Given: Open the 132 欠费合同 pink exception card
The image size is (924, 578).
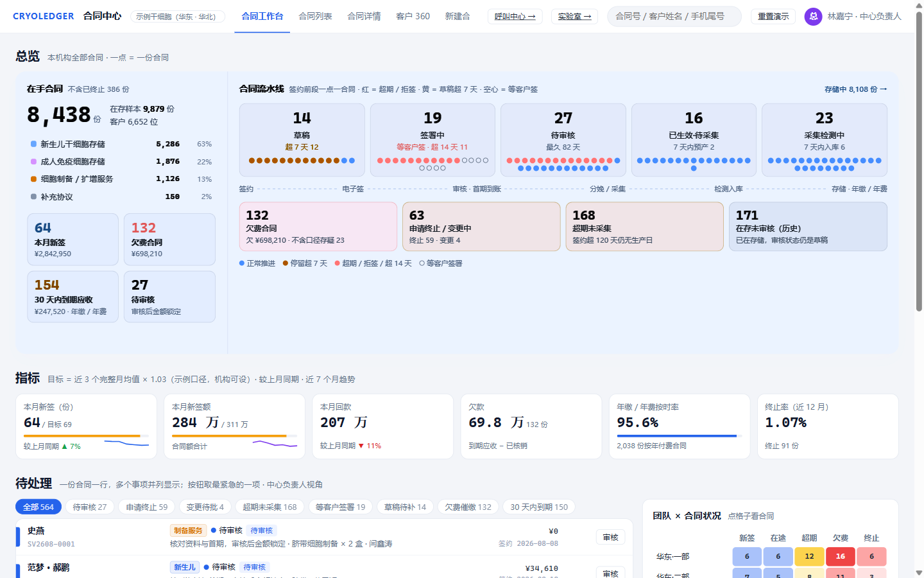Looking at the screenshot, I should point(318,227).
